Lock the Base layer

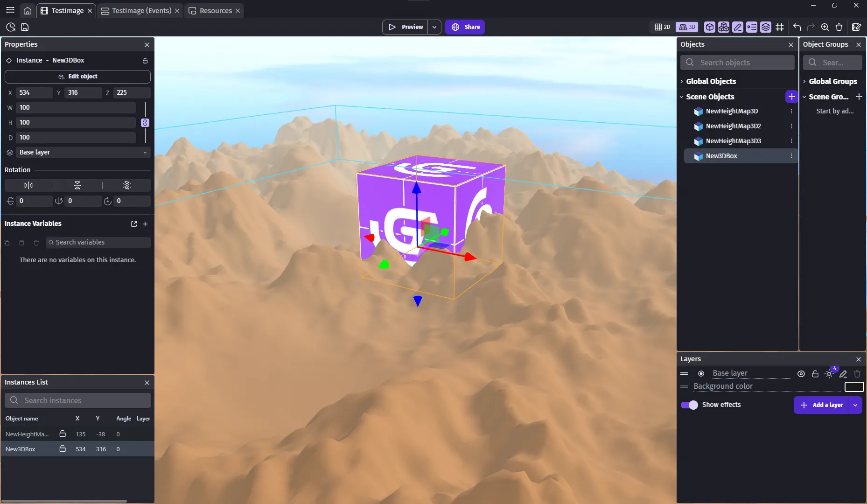[815, 374]
